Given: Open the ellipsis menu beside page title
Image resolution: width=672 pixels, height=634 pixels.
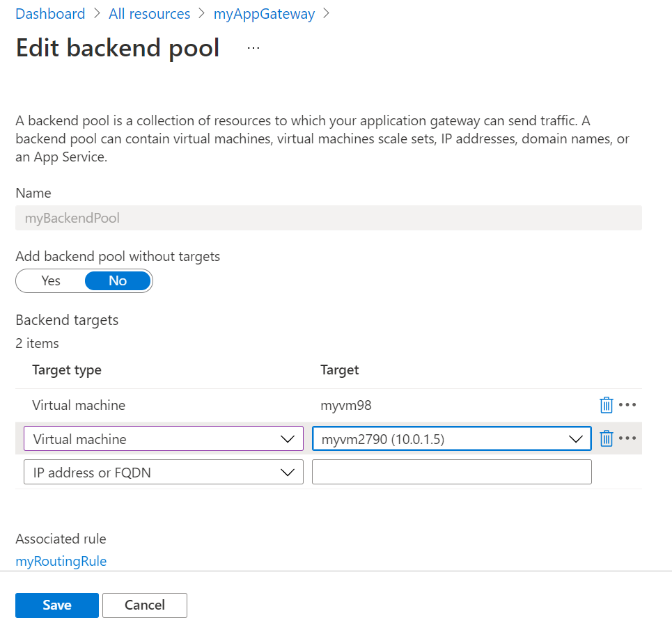Looking at the screenshot, I should point(253,48).
